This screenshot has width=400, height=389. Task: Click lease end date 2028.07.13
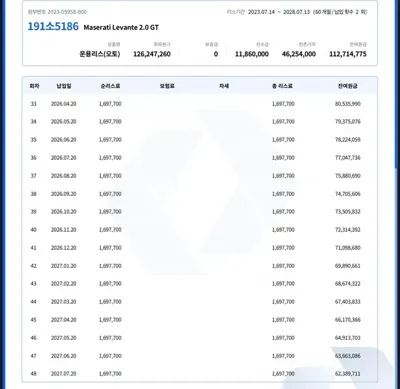[296, 12]
